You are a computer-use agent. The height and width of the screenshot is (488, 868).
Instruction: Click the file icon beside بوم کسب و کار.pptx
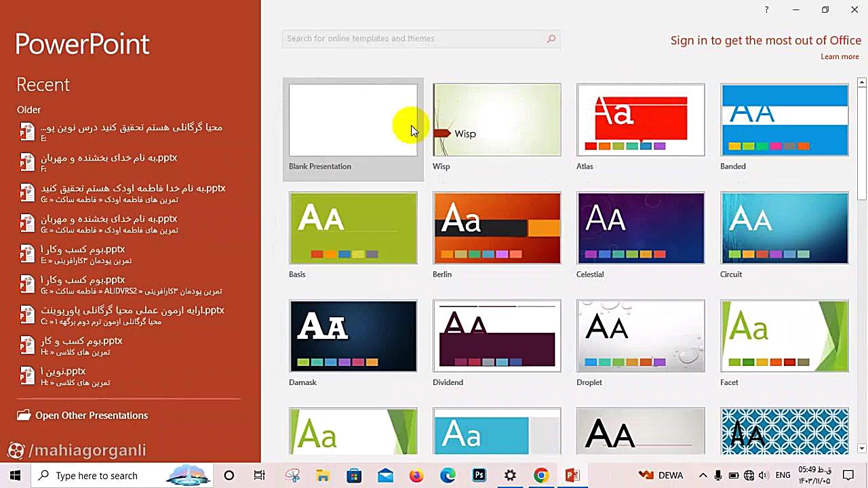pos(27,346)
